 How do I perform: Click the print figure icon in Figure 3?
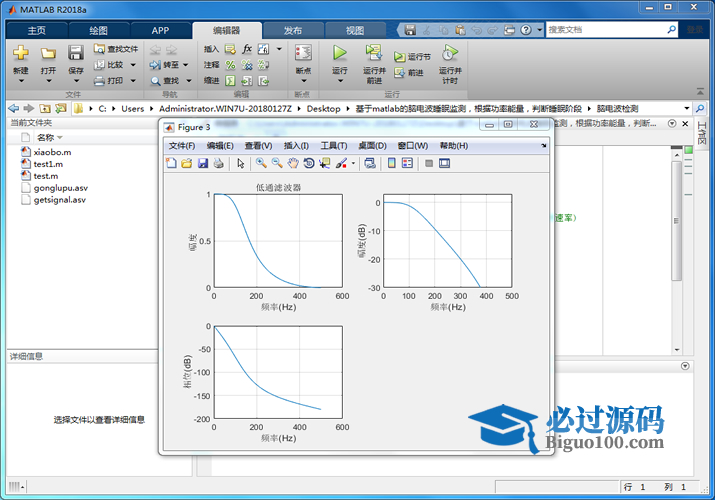point(218,163)
